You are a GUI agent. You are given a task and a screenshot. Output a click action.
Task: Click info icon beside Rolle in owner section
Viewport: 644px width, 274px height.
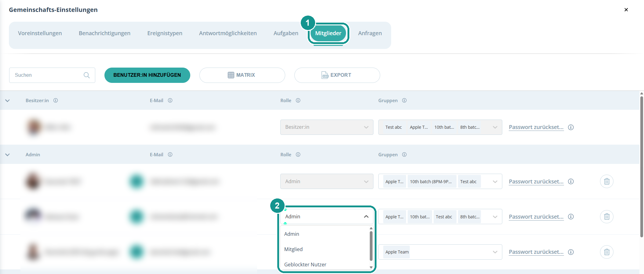(x=298, y=100)
